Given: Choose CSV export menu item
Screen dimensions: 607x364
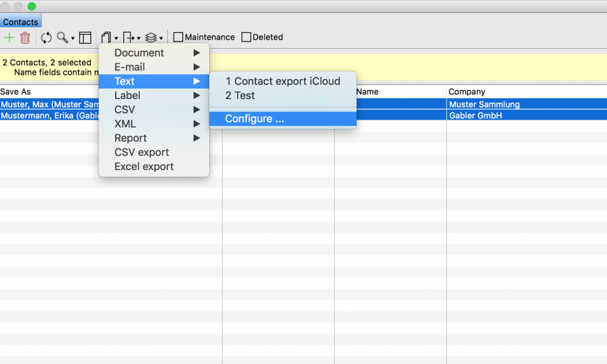Looking at the screenshot, I should coord(154,152).
